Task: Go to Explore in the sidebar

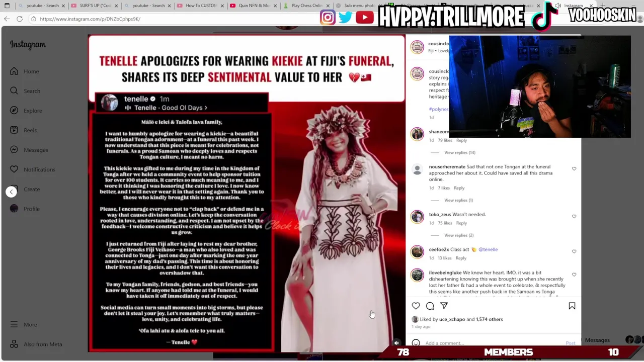Action: (x=26, y=111)
